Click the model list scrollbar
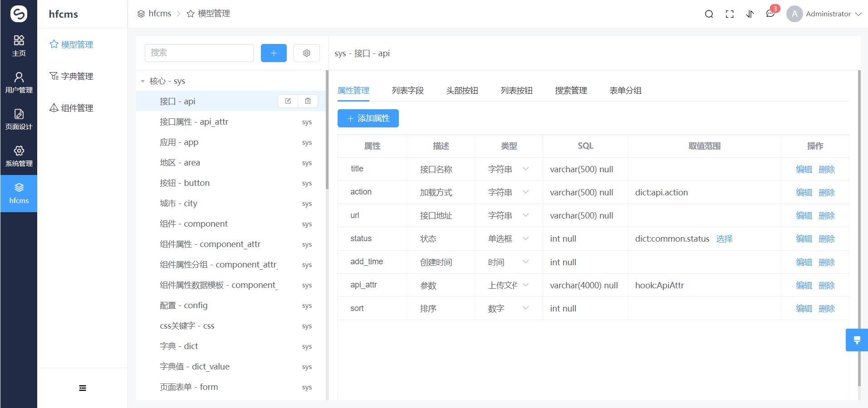 click(x=327, y=130)
